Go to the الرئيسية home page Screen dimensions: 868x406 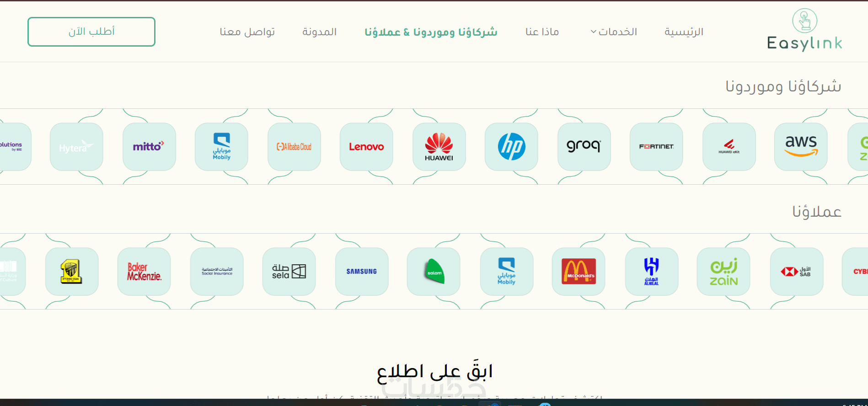(x=684, y=32)
